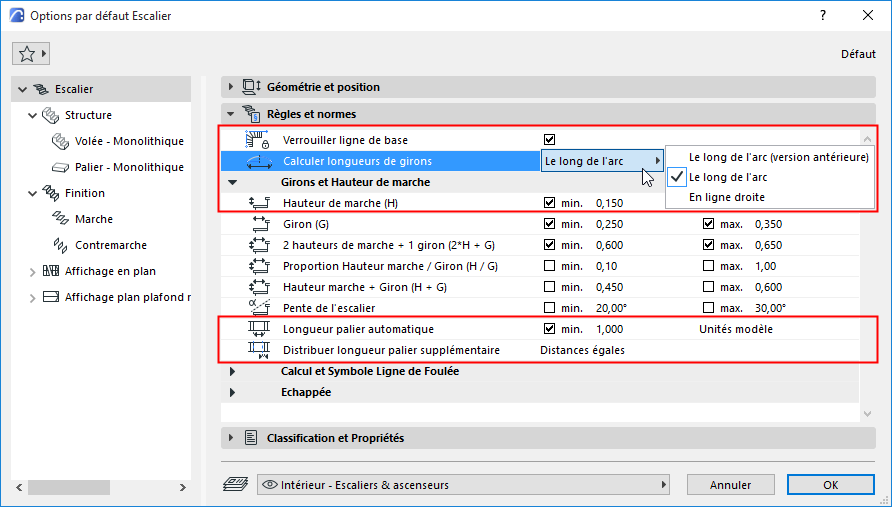
Task: Click Longueur palier min value 1,000
Action: tap(609, 329)
